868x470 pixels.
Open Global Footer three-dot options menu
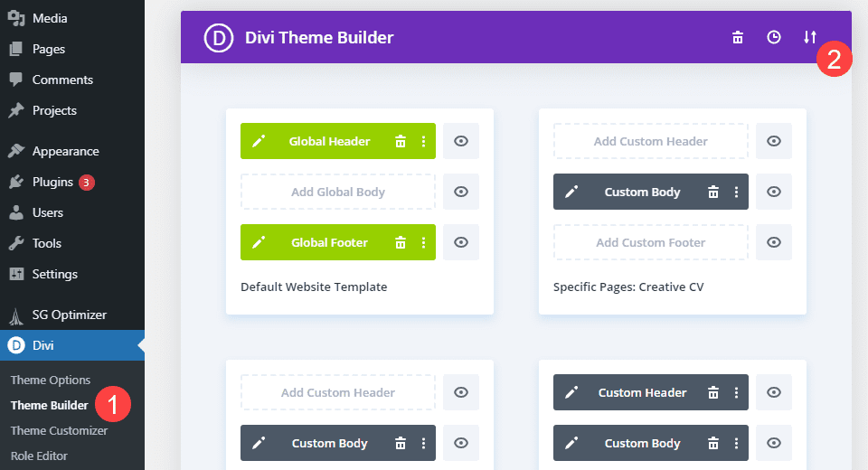point(423,242)
